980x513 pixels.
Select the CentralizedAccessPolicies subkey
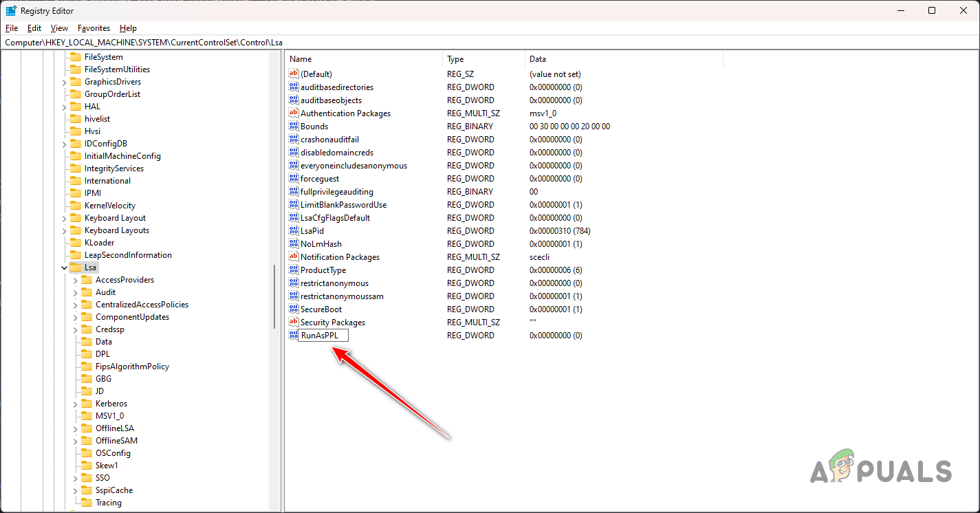[142, 305]
